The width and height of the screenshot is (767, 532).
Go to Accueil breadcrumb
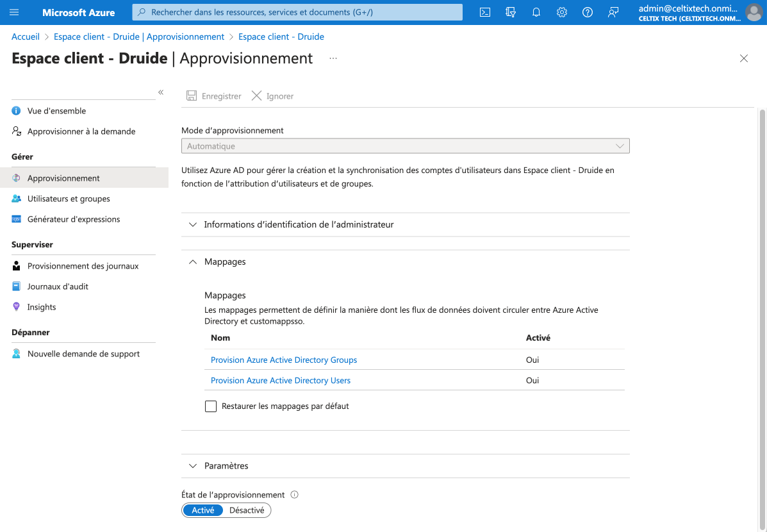[x=26, y=37]
